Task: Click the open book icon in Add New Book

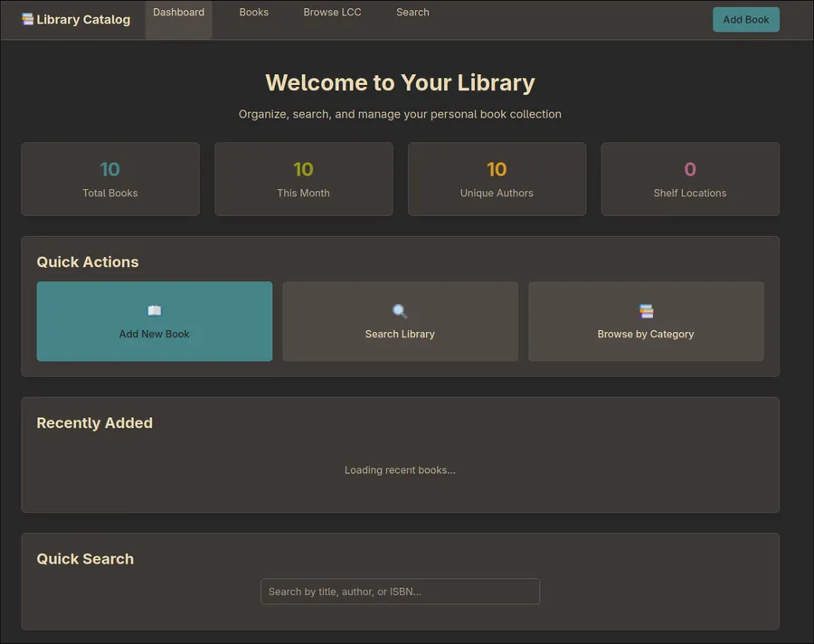Action: click(x=154, y=310)
